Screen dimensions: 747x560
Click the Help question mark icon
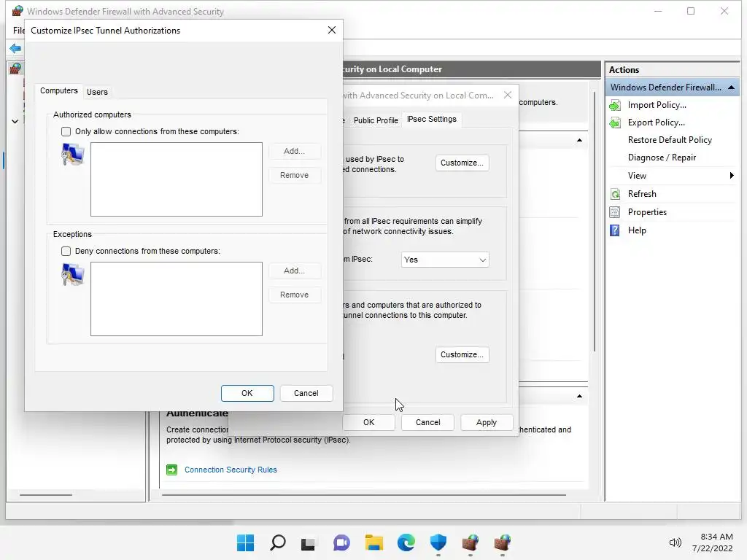click(x=615, y=230)
